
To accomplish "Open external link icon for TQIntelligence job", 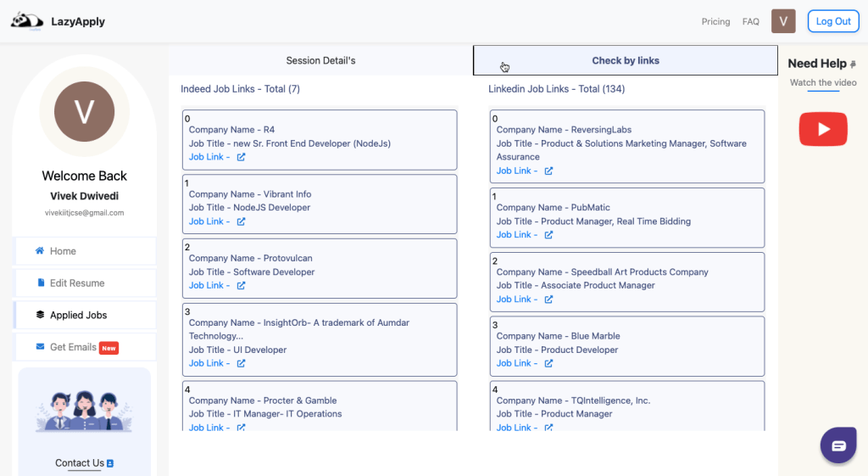I will tap(548, 428).
